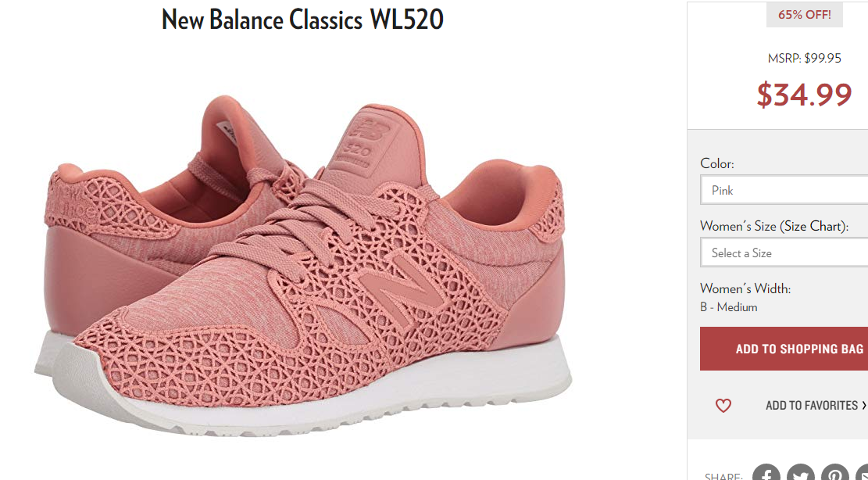Click the Color field label

click(717, 163)
